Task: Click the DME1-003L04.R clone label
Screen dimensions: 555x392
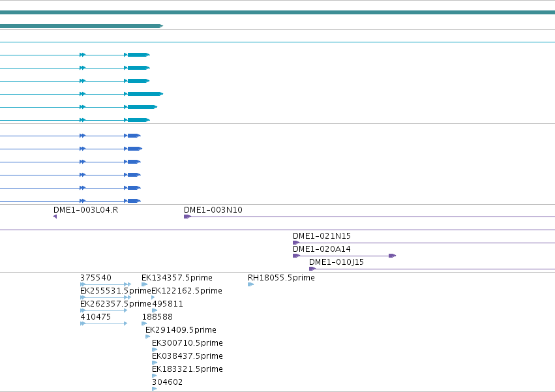Action: tap(85, 210)
